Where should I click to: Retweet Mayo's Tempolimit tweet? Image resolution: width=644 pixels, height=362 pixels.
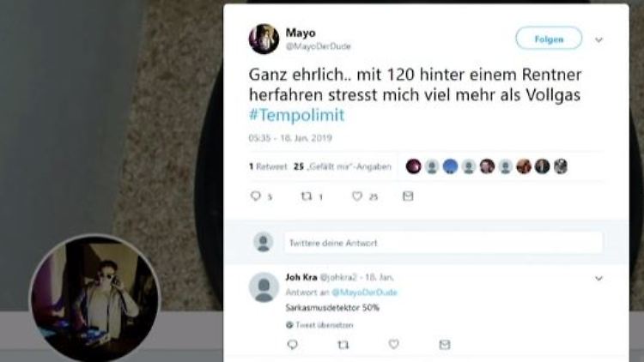point(307,196)
